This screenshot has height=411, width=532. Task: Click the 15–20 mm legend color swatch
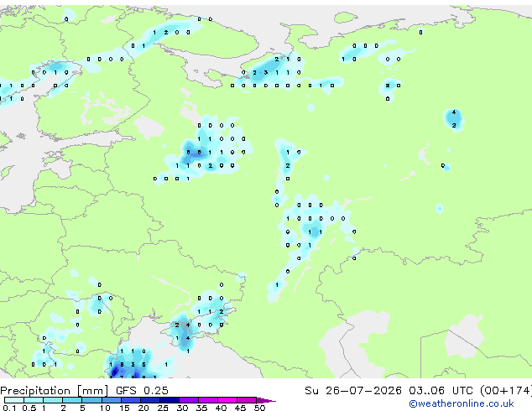(130, 400)
